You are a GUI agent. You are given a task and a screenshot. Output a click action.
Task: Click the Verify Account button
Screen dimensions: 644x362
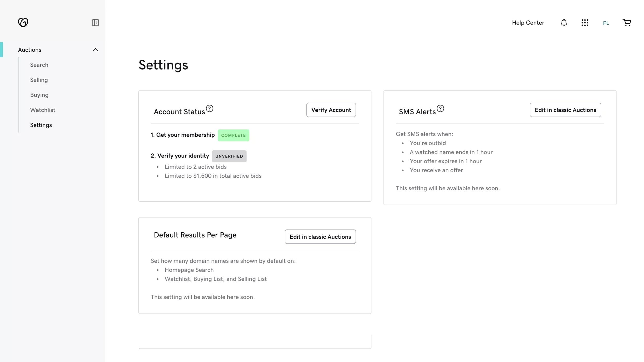(x=331, y=110)
